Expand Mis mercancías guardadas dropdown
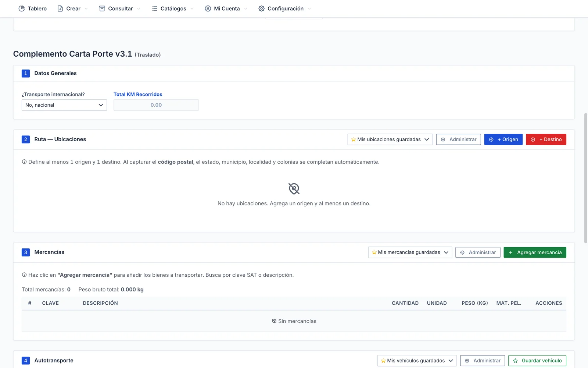The image size is (588, 368). tap(410, 252)
